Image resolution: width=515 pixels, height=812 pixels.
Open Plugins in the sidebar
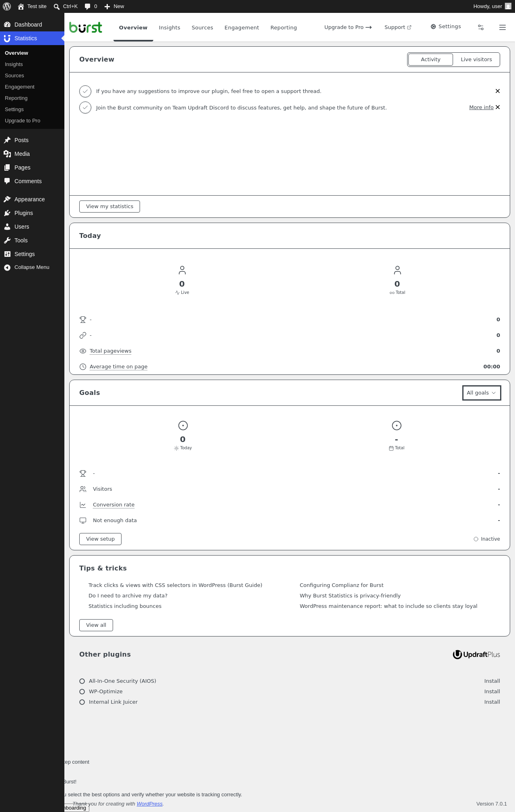(32, 213)
